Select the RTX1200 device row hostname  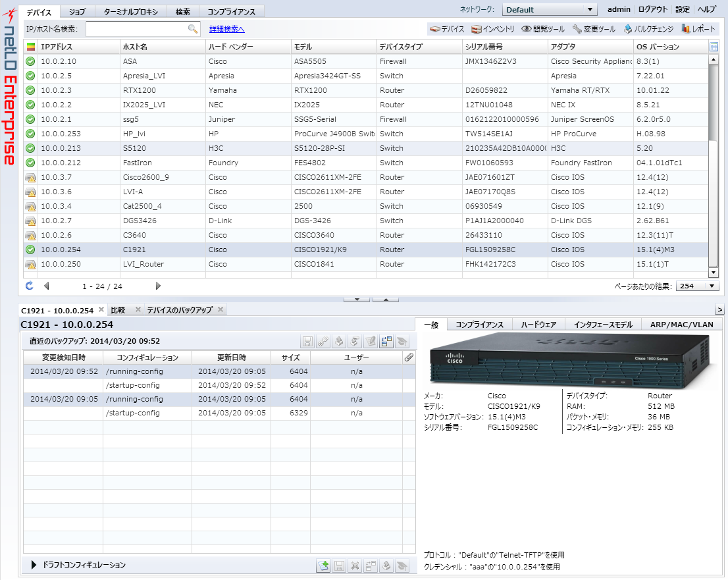(140, 90)
